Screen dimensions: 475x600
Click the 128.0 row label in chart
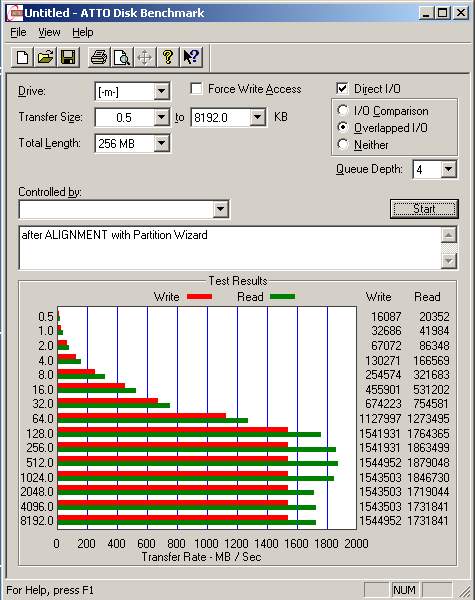[x=40, y=434]
